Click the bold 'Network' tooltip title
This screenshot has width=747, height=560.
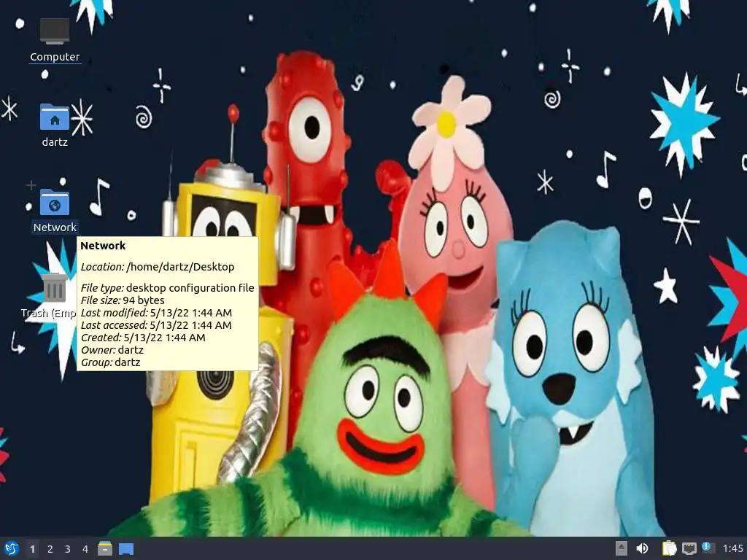103,246
